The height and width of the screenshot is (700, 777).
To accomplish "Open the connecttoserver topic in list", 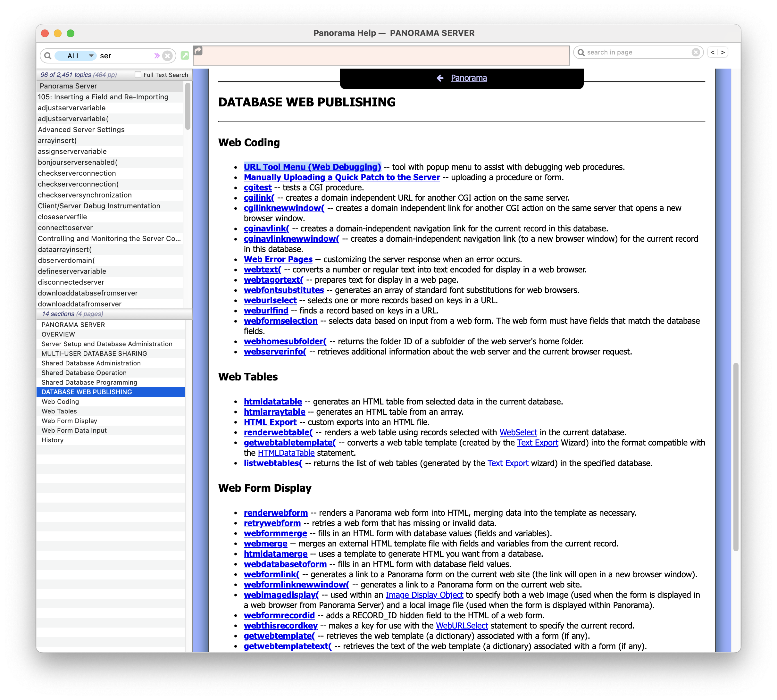I will (x=65, y=228).
